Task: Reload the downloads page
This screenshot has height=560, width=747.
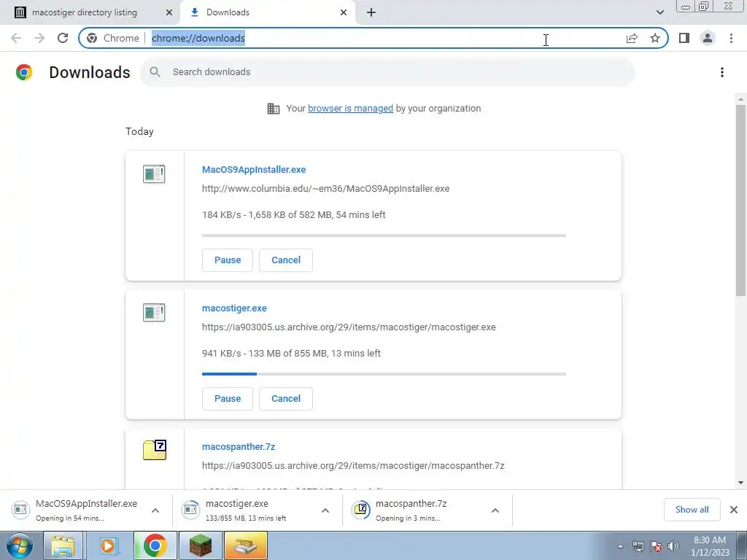Action: pyautogui.click(x=63, y=38)
